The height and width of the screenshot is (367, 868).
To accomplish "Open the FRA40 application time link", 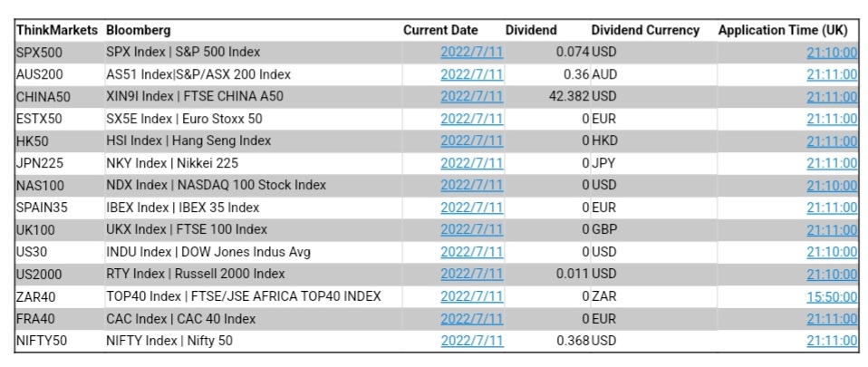I will point(832,318).
